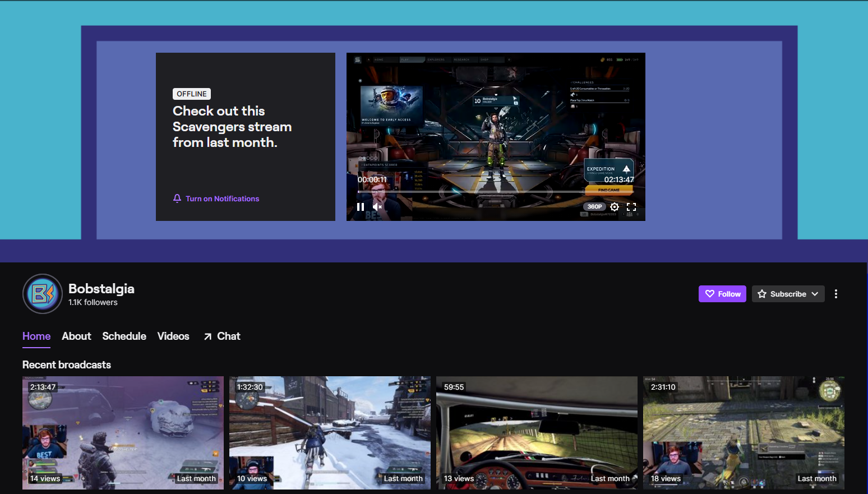Open the Bobstalgia channel avatar
The height and width of the screenshot is (494, 868).
pyautogui.click(x=43, y=294)
